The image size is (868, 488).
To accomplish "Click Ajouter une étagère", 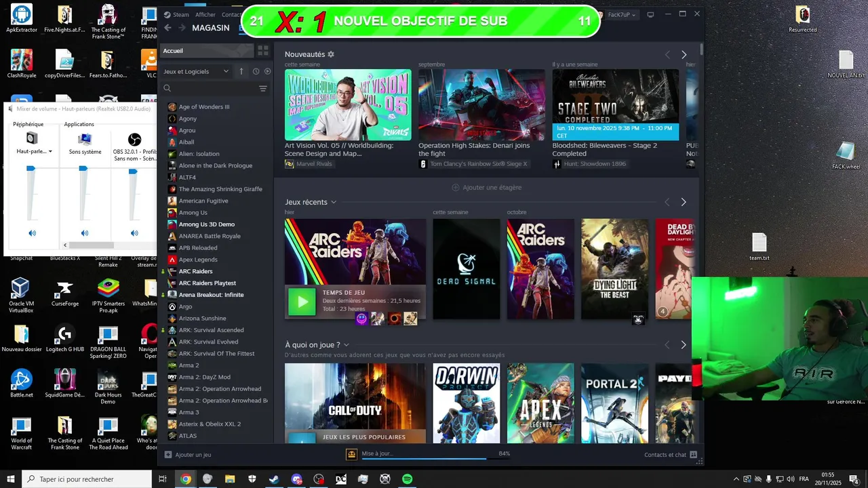I will 486,188.
